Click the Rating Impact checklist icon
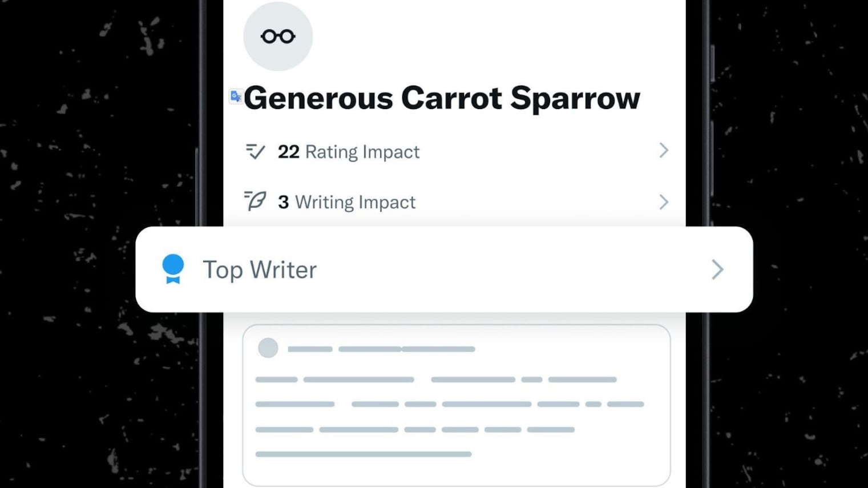The height and width of the screenshot is (488, 868). click(x=255, y=151)
